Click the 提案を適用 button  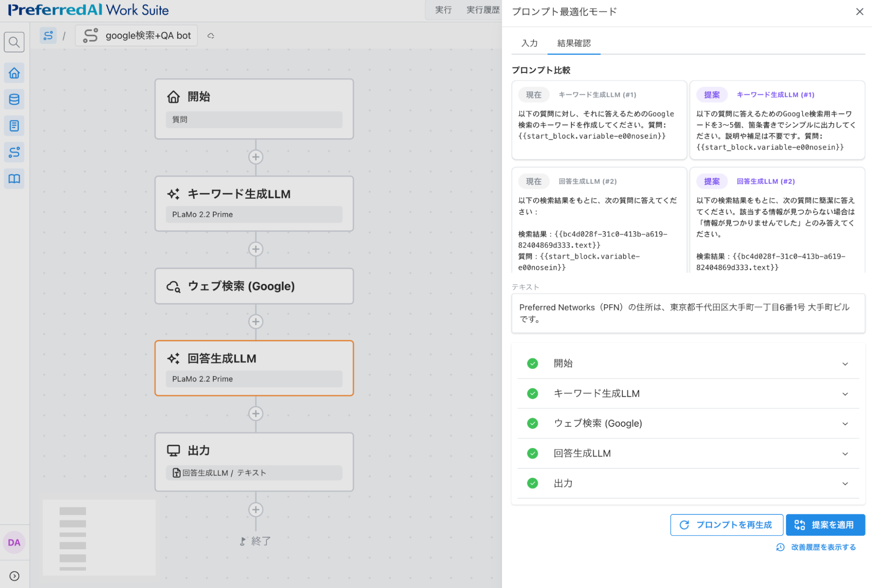[825, 525]
